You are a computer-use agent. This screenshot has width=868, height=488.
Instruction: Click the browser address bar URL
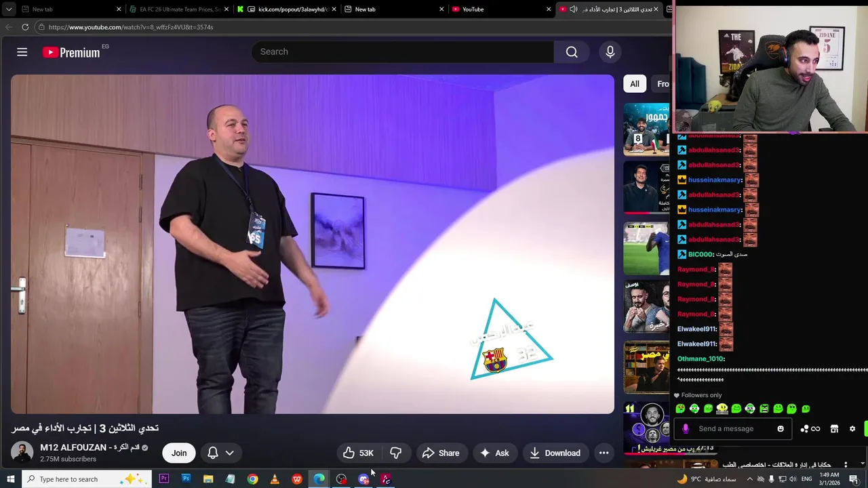click(x=131, y=27)
